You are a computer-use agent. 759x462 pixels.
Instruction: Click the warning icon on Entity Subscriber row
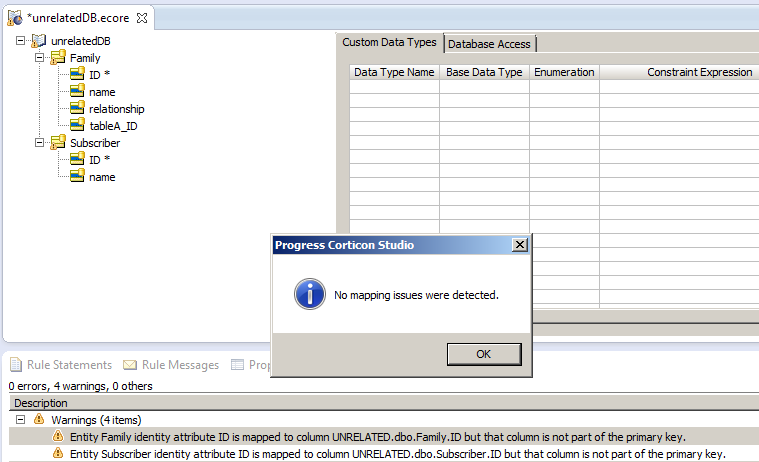58,453
